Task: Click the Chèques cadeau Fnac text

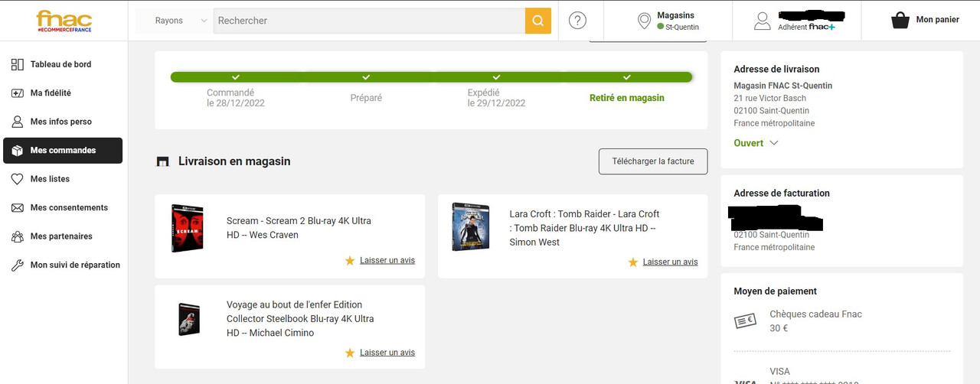Action: point(815,314)
